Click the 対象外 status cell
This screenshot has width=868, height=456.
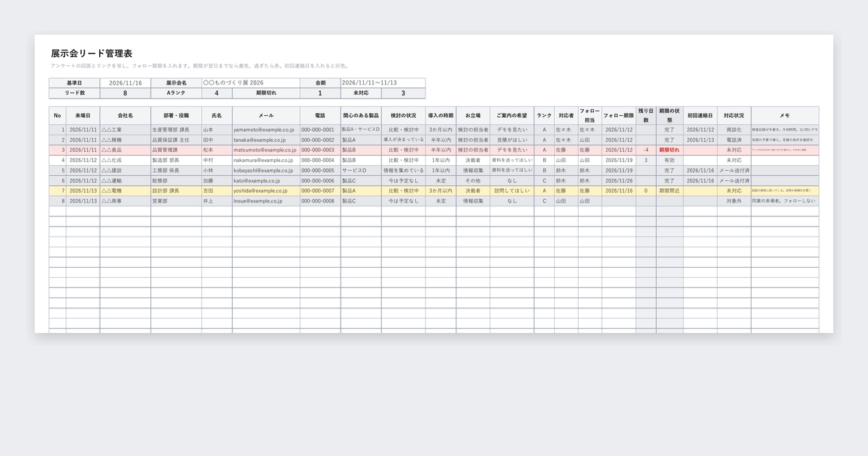[x=733, y=200]
